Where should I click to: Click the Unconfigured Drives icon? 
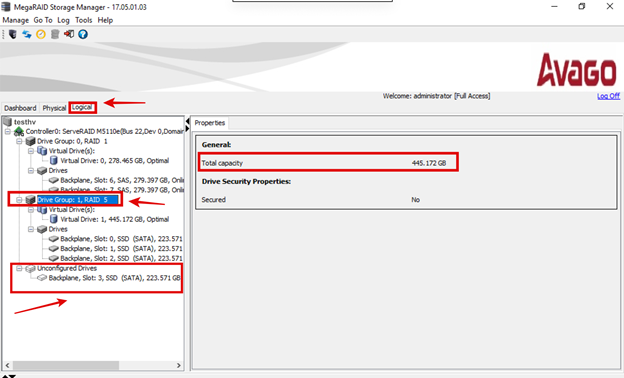click(30, 269)
